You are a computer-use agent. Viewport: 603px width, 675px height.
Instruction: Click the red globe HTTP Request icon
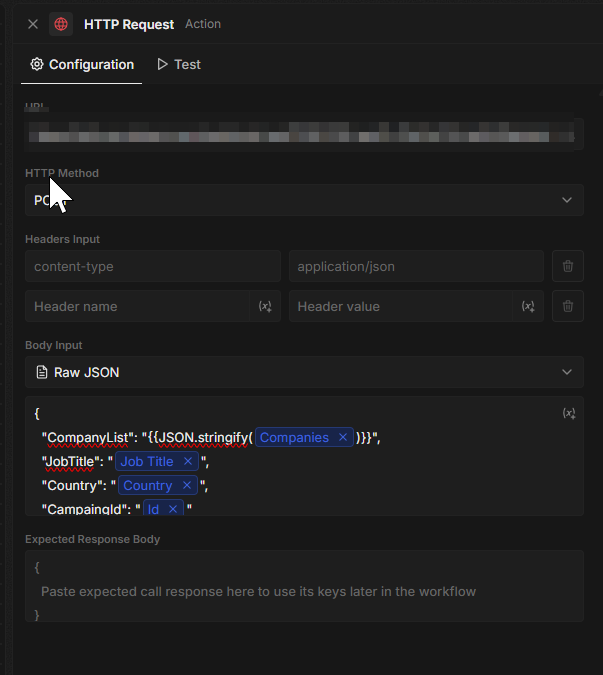(61, 24)
